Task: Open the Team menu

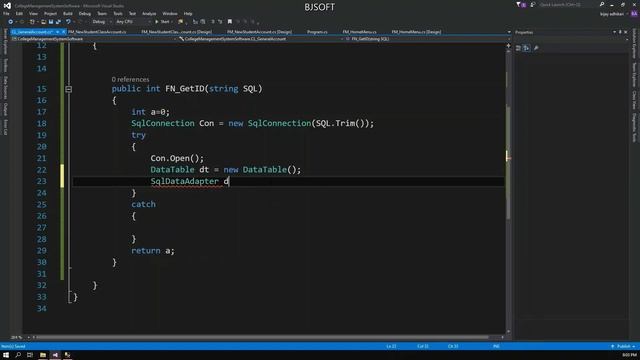Action: pos(102,13)
